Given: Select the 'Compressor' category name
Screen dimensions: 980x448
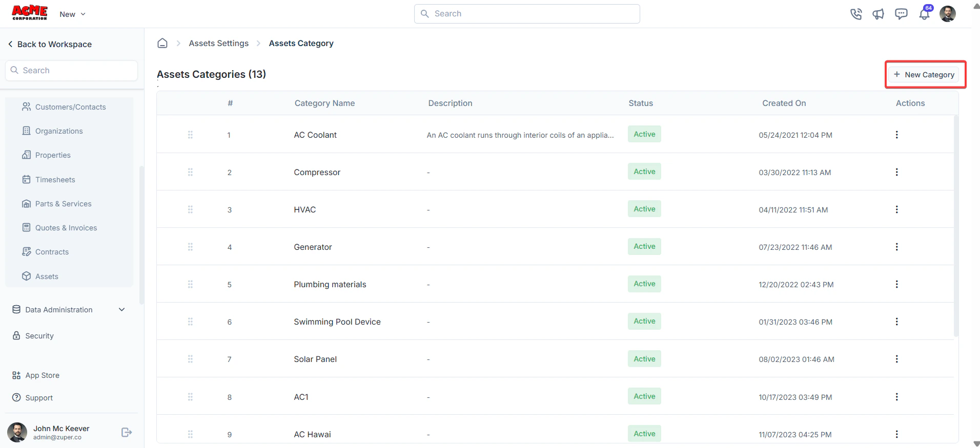Looking at the screenshot, I should point(317,173).
